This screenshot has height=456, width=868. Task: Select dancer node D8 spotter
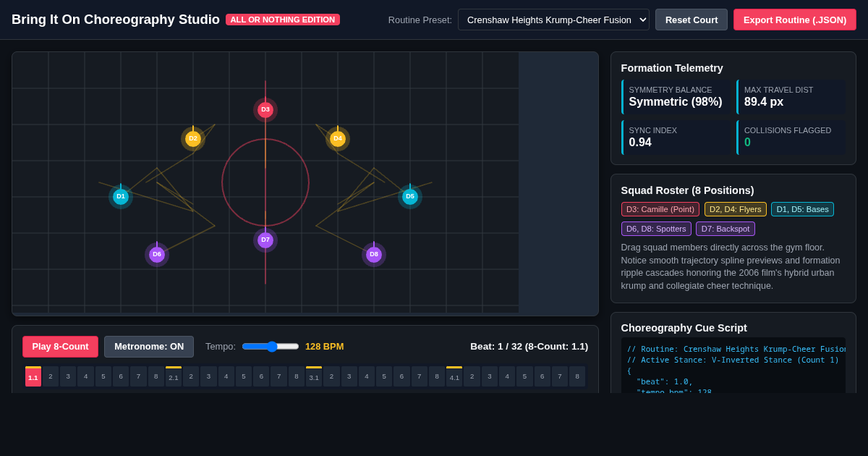(x=374, y=255)
